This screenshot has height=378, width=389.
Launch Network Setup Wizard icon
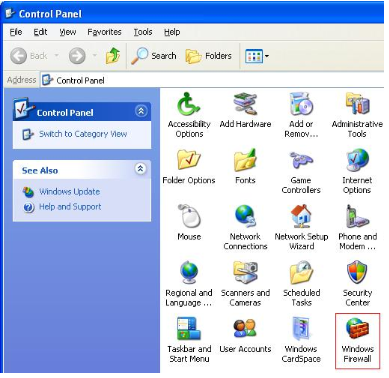[x=301, y=228]
